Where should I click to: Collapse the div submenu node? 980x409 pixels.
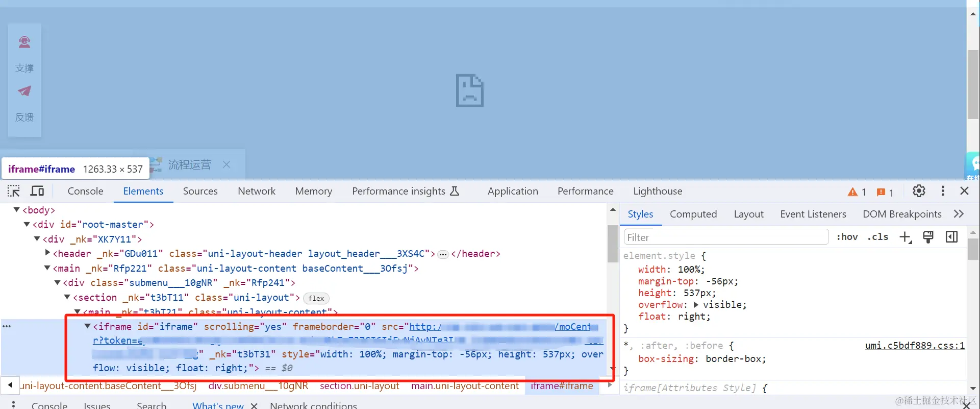57,282
